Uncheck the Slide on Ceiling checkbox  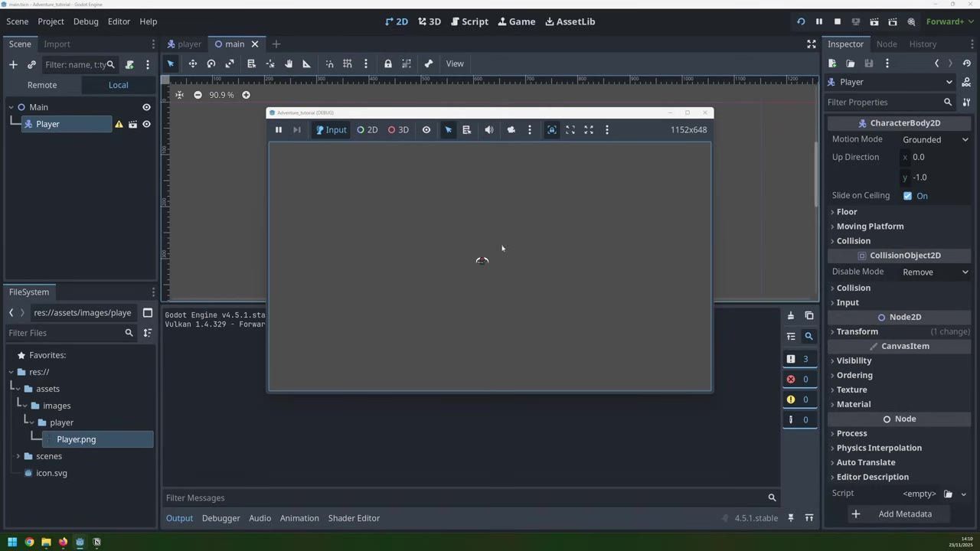tap(907, 196)
